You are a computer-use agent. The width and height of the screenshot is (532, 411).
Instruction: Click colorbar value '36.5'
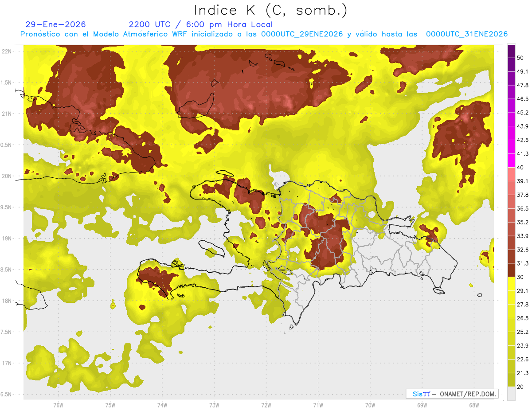pyautogui.click(x=523, y=208)
